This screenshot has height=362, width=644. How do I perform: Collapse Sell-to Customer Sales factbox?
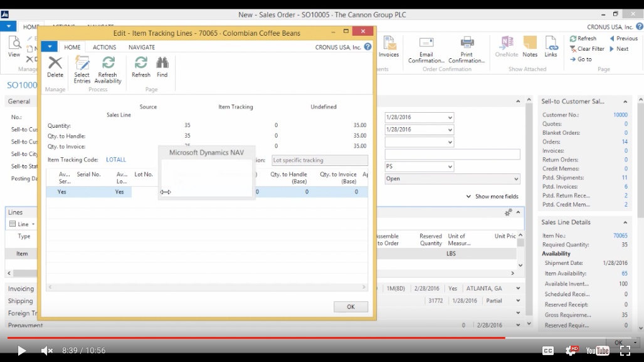[x=625, y=101]
